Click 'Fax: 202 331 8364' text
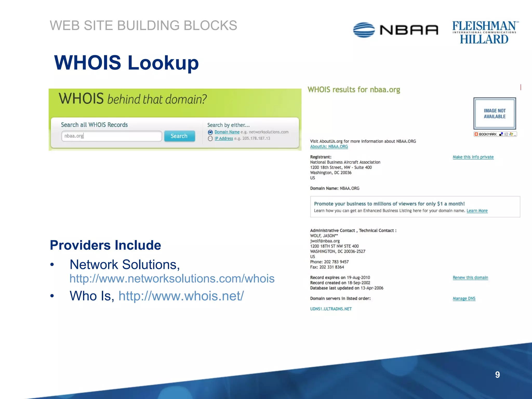The image size is (532, 399). click(327, 267)
